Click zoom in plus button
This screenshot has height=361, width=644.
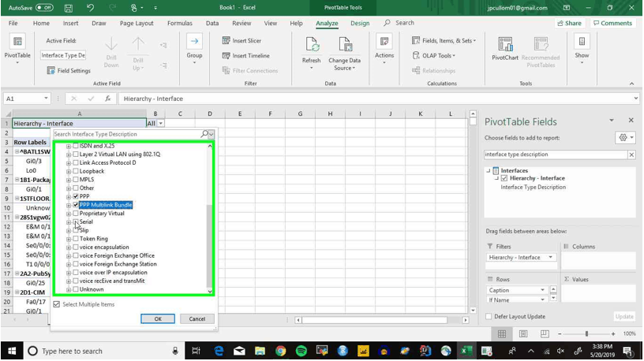tap(613, 334)
